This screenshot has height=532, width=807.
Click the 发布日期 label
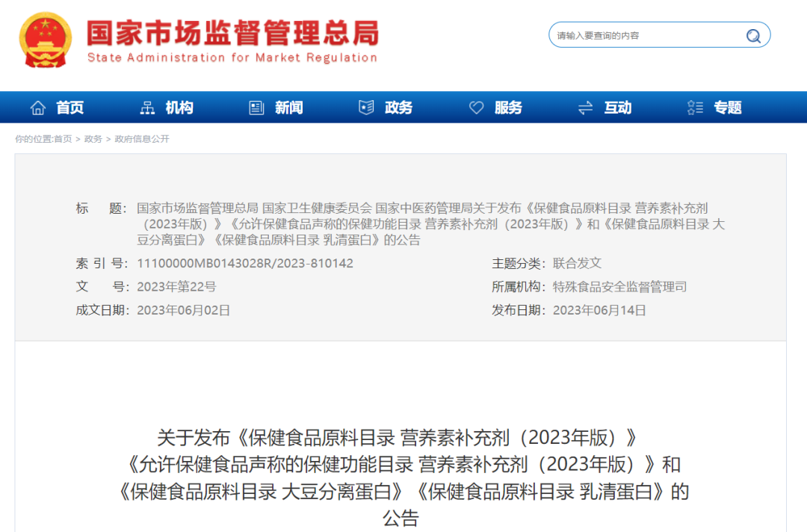click(519, 310)
